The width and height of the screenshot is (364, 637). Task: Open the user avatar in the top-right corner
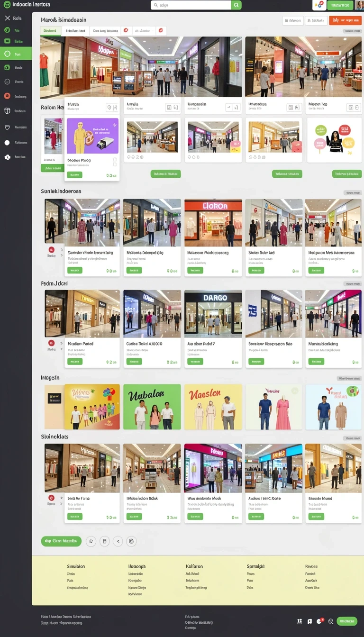tap(359, 5)
